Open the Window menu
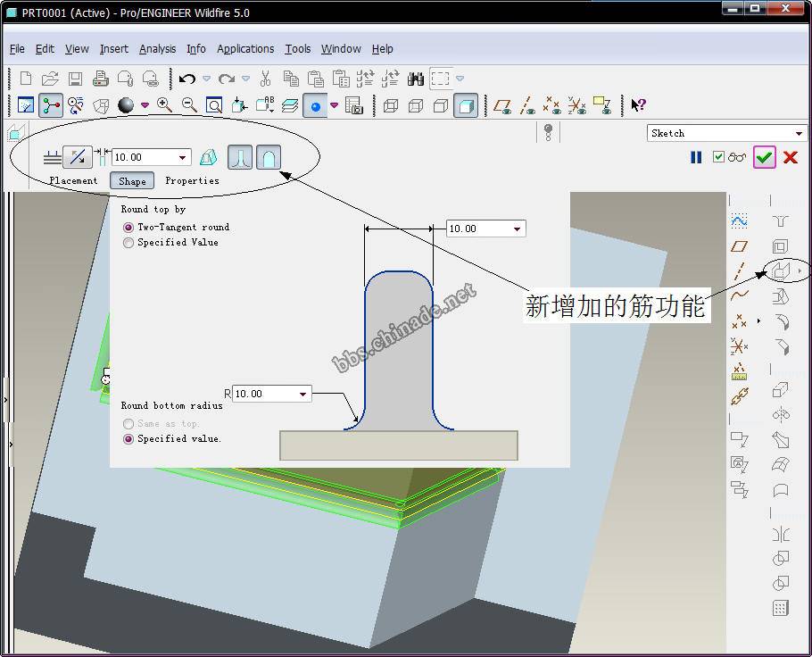This screenshot has width=812, height=657. [x=341, y=49]
